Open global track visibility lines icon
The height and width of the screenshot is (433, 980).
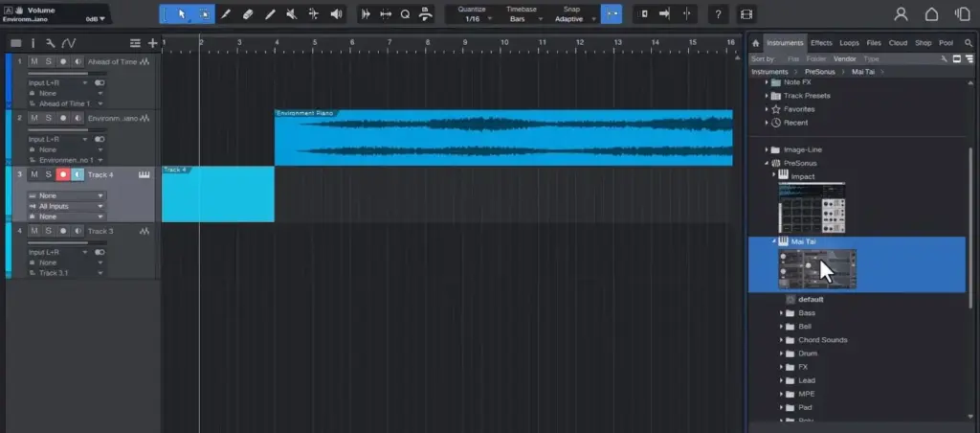135,43
